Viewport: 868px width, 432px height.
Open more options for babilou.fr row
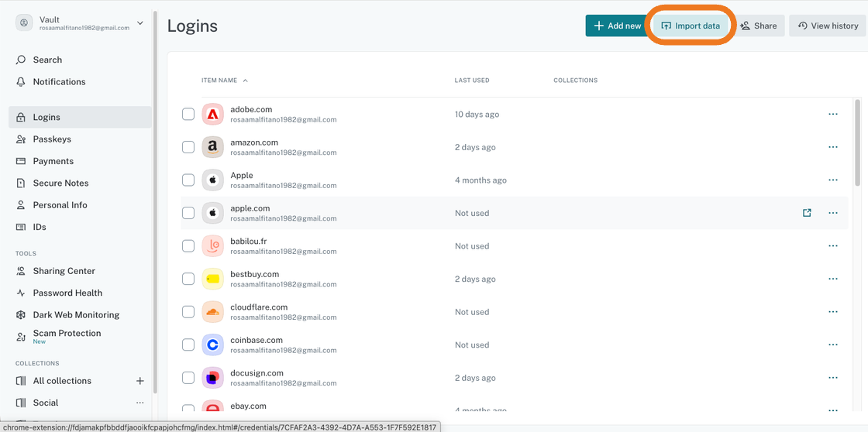pos(833,246)
